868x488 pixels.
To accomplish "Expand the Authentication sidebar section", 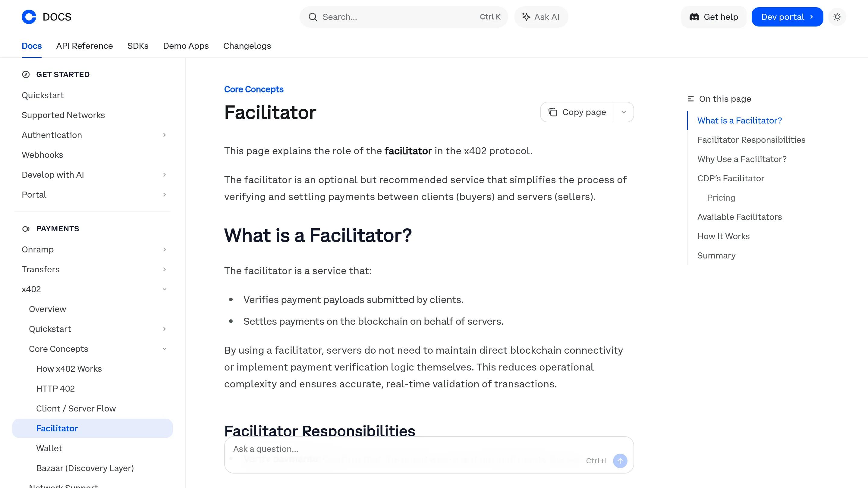I will tap(165, 135).
